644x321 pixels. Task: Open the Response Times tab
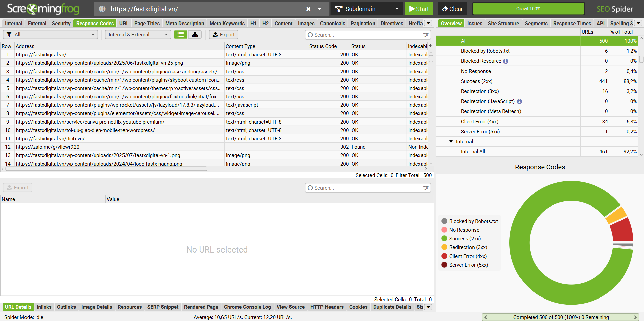pos(572,24)
